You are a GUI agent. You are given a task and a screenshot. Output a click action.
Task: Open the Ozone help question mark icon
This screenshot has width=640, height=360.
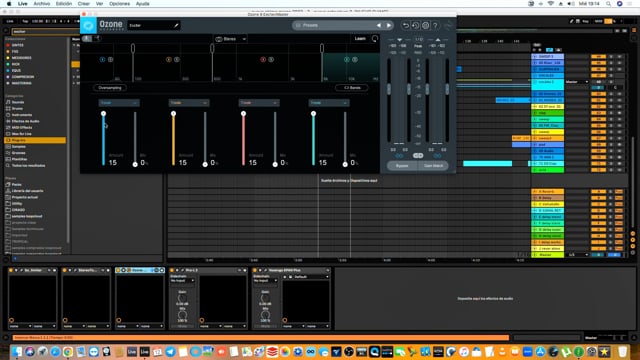point(435,25)
